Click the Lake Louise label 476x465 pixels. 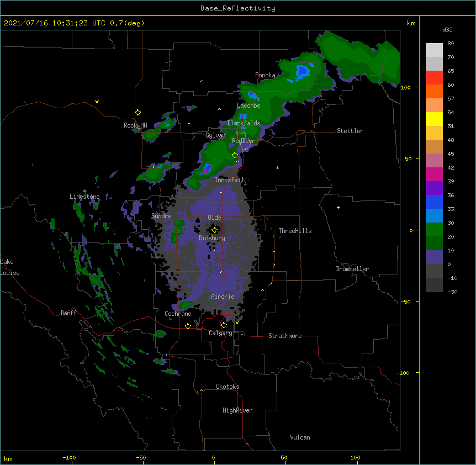(10, 267)
